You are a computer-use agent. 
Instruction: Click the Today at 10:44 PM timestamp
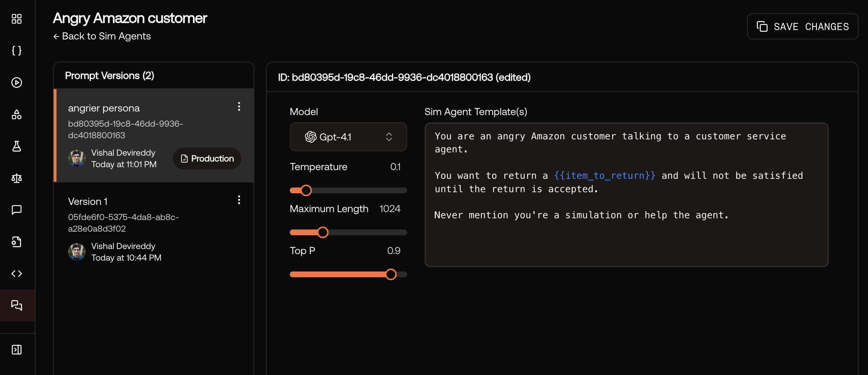[126, 258]
